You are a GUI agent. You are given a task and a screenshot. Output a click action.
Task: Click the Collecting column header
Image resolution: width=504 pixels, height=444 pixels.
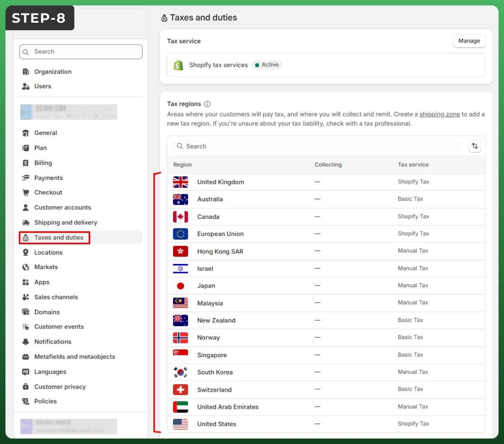[328, 165]
